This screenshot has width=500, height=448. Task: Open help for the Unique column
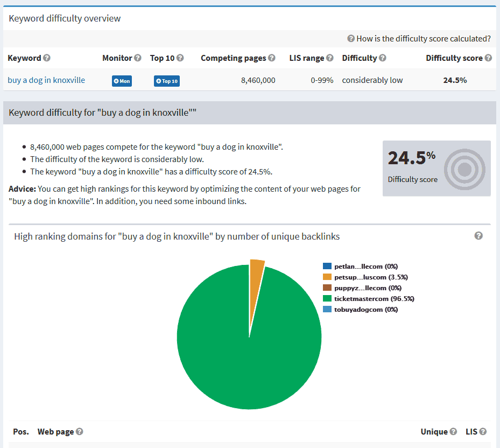coord(454,431)
